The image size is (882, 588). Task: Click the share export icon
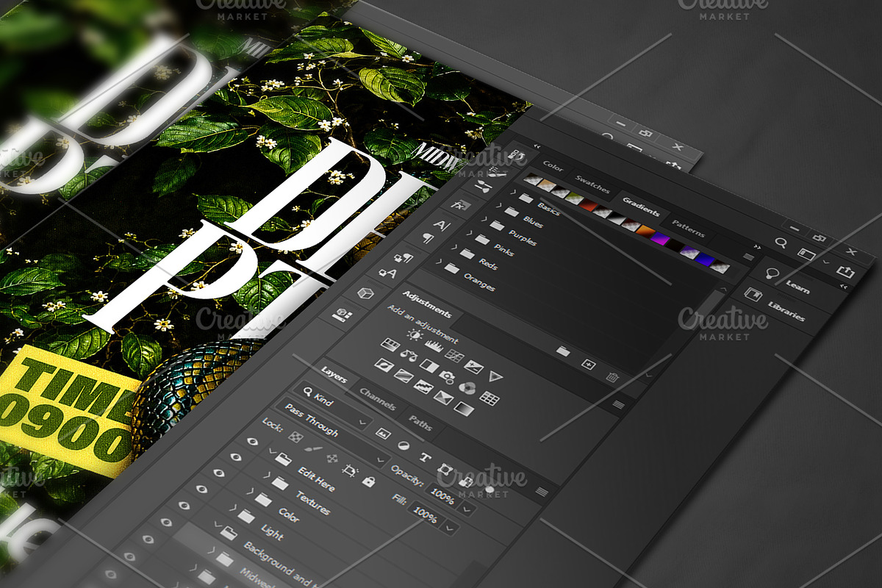[x=845, y=271]
